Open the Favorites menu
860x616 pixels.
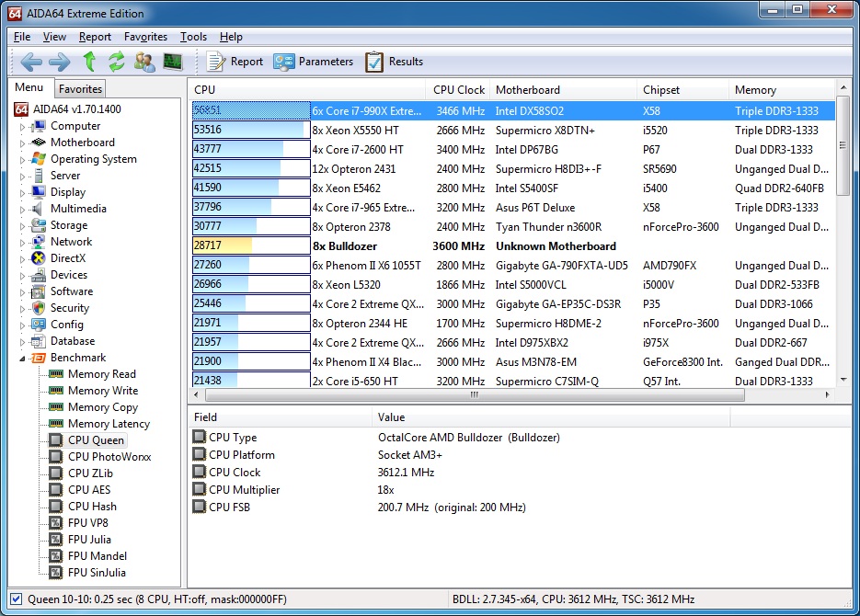click(x=145, y=37)
